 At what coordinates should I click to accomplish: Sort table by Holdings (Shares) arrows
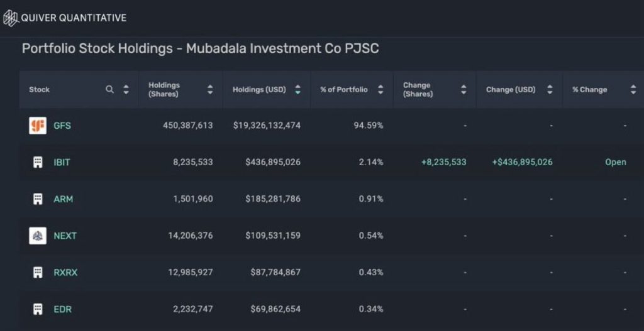point(210,90)
